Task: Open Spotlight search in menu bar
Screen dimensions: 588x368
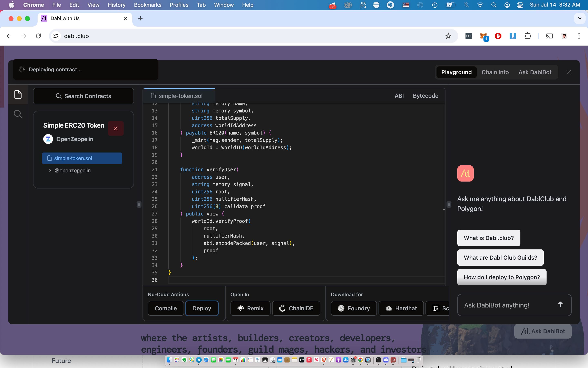Action: coord(493,5)
